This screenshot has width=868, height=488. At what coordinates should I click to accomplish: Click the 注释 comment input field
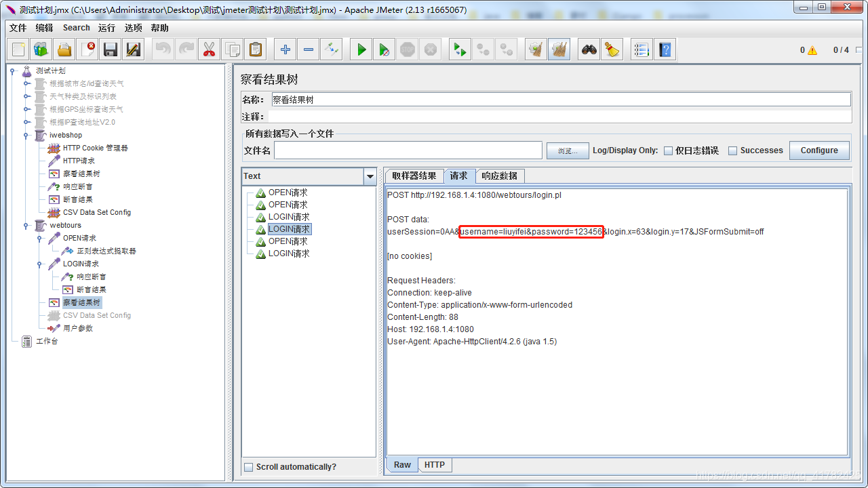559,117
